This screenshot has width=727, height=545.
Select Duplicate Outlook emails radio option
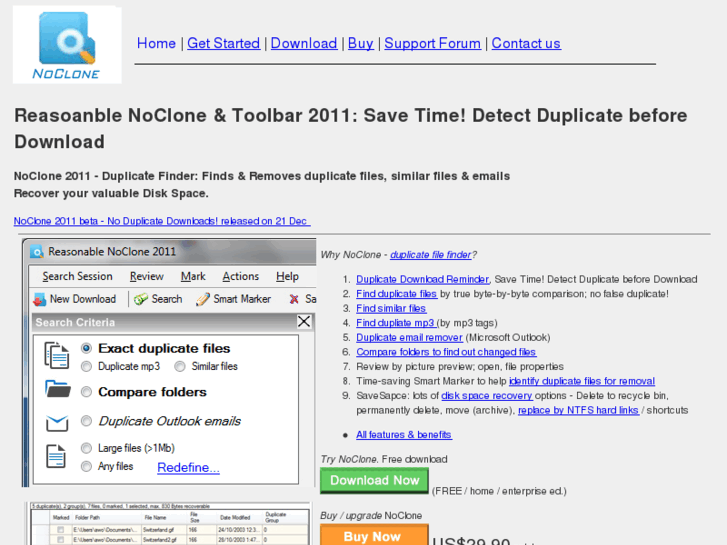(x=86, y=421)
